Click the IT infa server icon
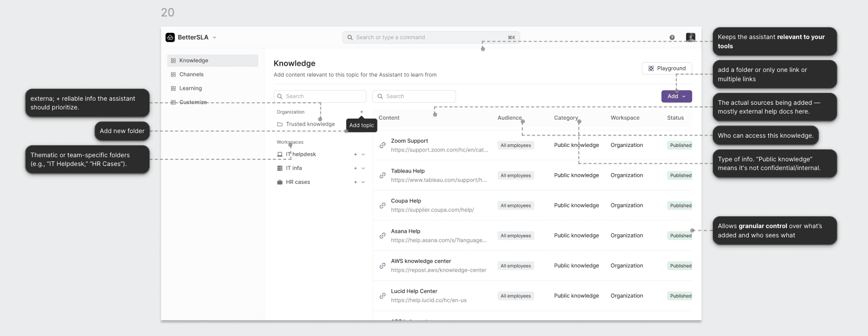 coord(280,168)
